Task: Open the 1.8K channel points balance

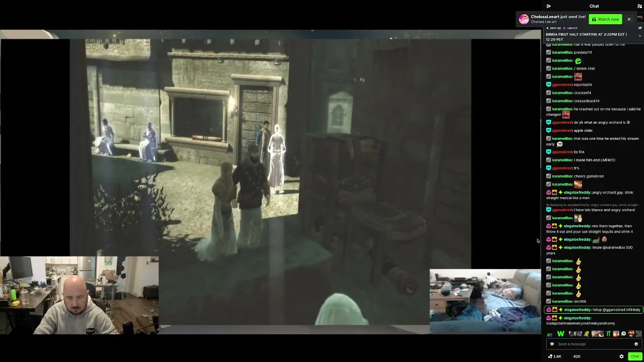Action: point(555,356)
